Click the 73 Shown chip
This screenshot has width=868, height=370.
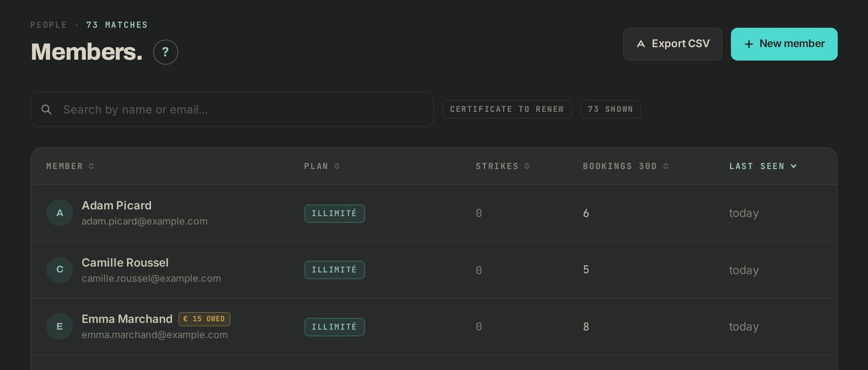pos(610,109)
